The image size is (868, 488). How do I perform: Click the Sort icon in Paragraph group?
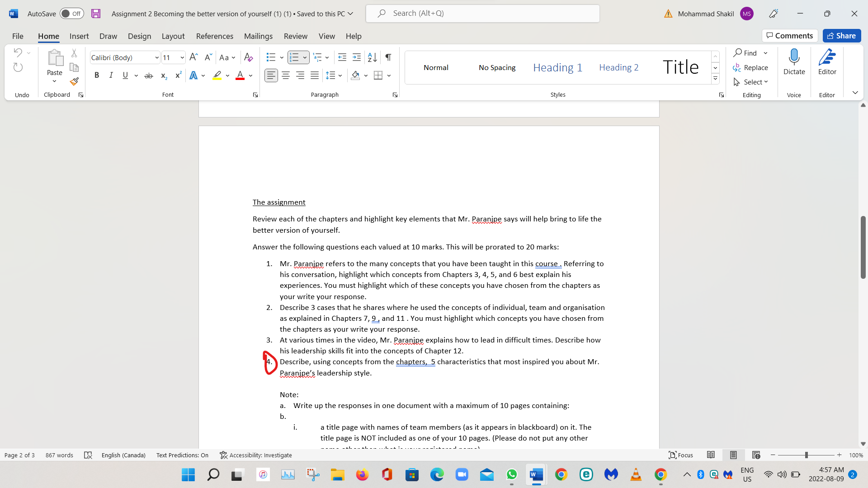[372, 57]
